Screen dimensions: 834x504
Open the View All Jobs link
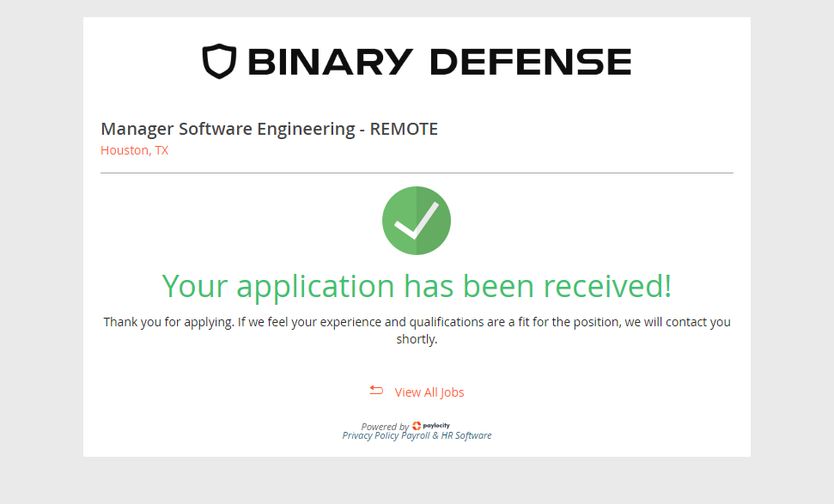pyautogui.click(x=429, y=392)
